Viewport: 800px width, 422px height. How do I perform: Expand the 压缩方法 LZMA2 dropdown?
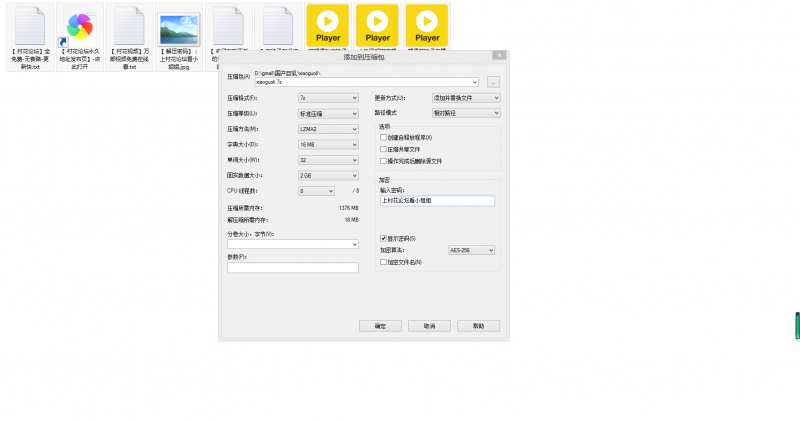327,129
